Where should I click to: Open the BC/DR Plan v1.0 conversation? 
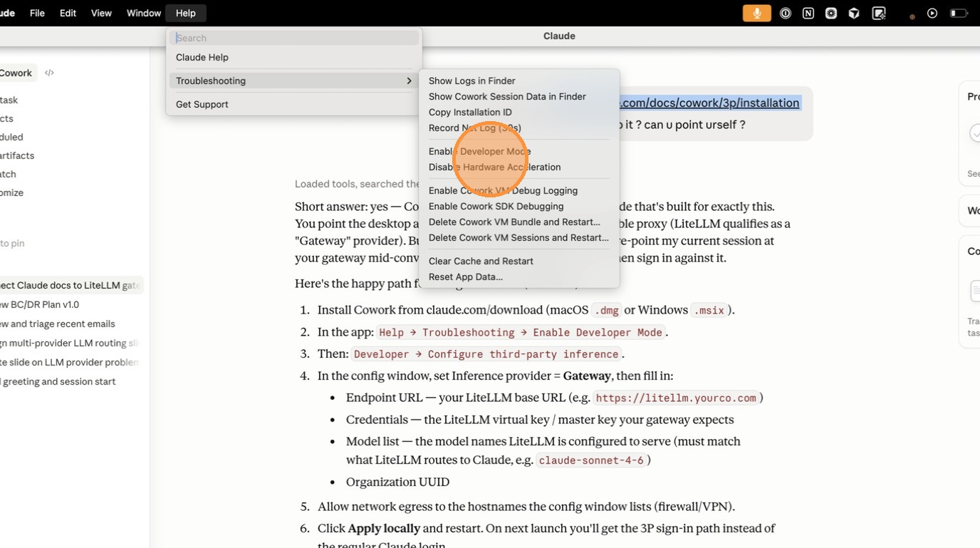pos(40,304)
